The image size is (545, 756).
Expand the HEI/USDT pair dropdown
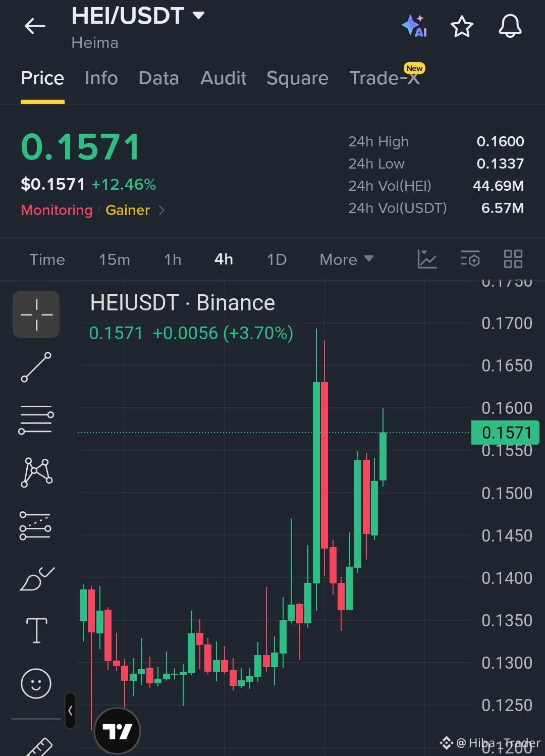(199, 16)
